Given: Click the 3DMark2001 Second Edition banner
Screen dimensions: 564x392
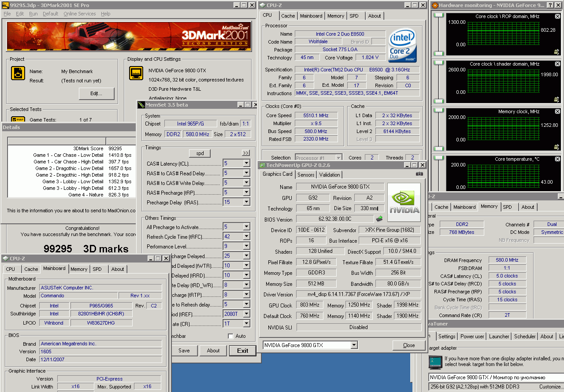Looking at the screenshot, I should point(128,37).
